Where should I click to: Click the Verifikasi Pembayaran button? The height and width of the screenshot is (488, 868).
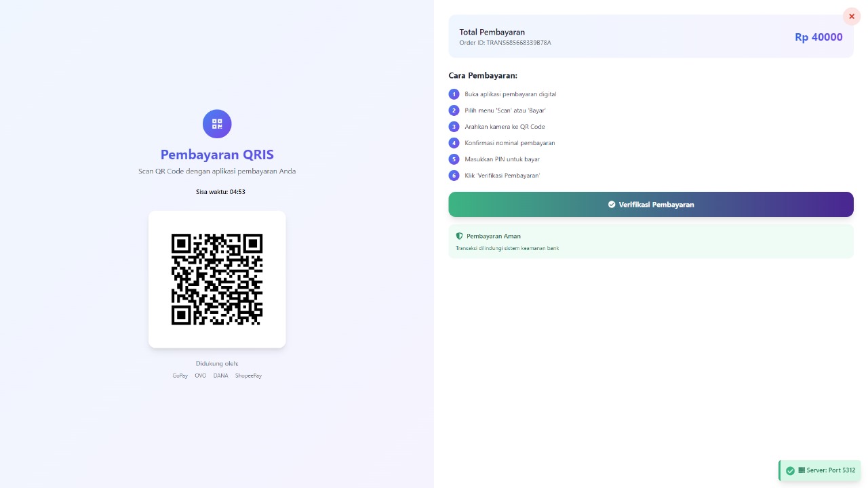point(651,204)
